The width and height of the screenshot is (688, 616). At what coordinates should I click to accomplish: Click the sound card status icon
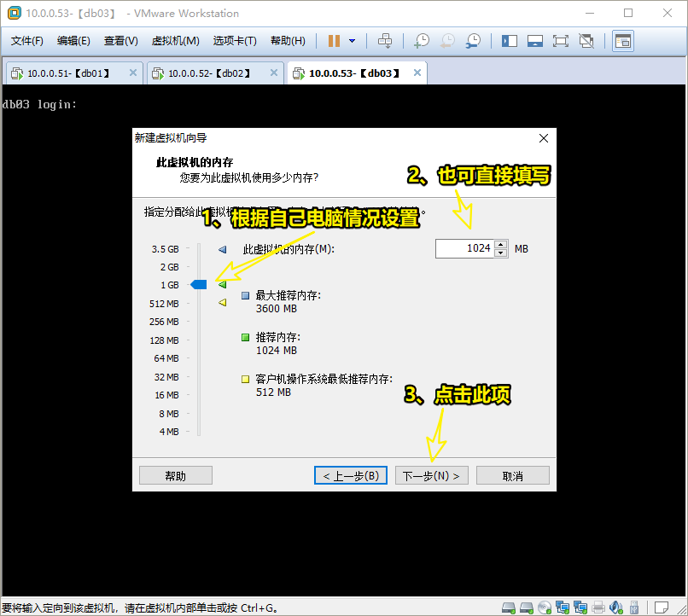tap(618, 607)
